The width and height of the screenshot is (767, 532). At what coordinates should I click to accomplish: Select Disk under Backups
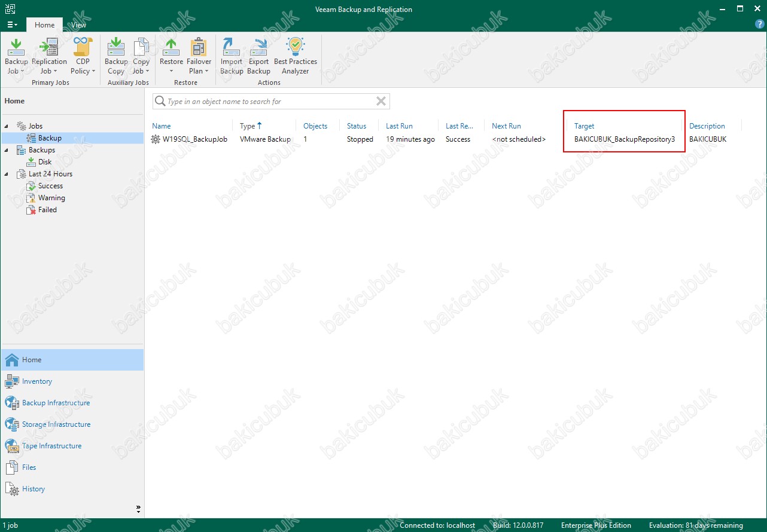[45, 162]
